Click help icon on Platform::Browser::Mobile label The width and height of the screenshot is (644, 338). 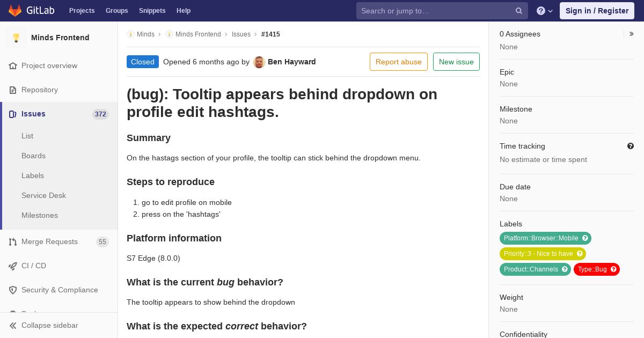tap(585, 238)
